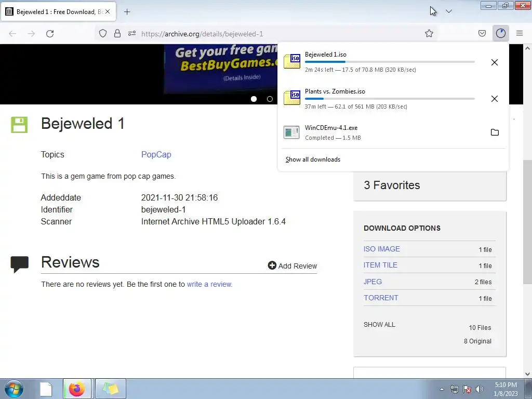Image resolution: width=532 pixels, height=399 pixels.
Task: Click the Plants vs. Zombies.iso progress bar
Action: 390,98
